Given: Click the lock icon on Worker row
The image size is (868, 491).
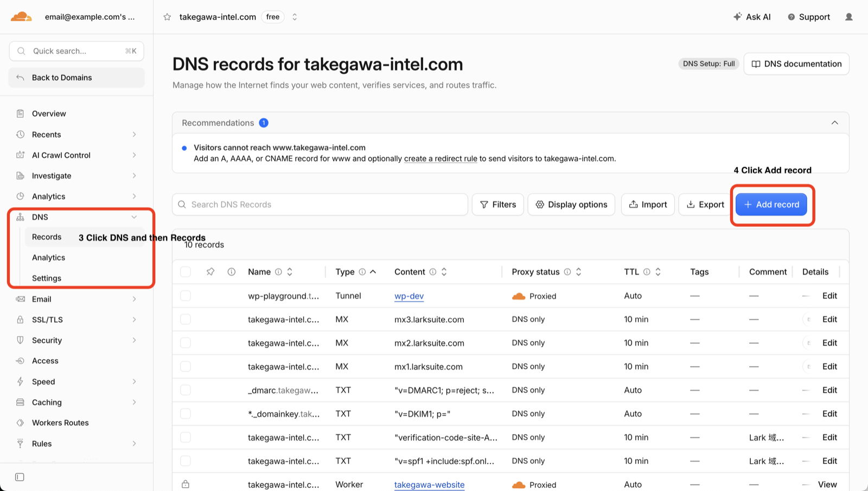Looking at the screenshot, I should [186, 484].
